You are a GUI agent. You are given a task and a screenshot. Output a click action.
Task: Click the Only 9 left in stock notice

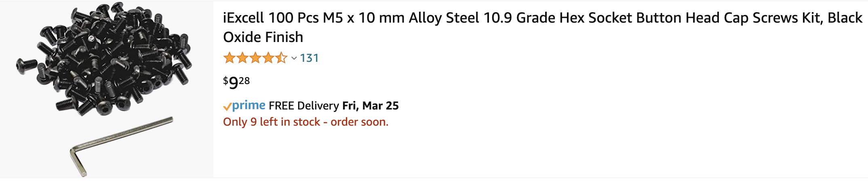(x=305, y=122)
